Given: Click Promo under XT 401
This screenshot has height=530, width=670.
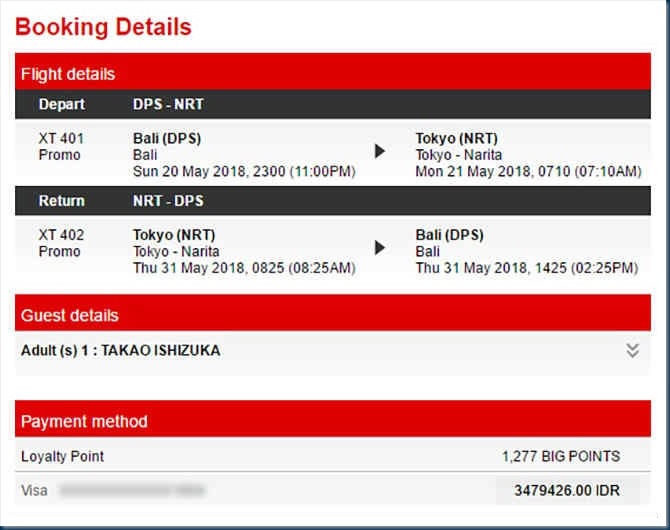Looking at the screenshot, I should pyautogui.click(x=59, y=155).
